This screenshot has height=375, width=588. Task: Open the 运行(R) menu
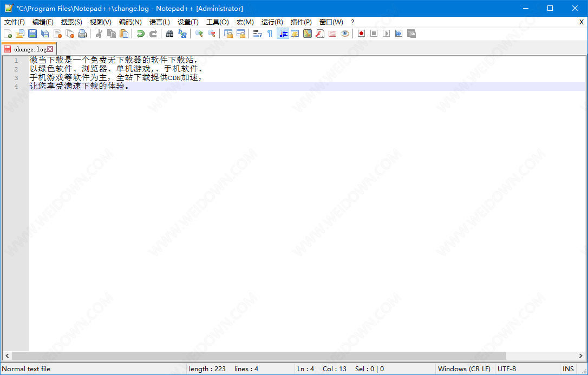272,22
